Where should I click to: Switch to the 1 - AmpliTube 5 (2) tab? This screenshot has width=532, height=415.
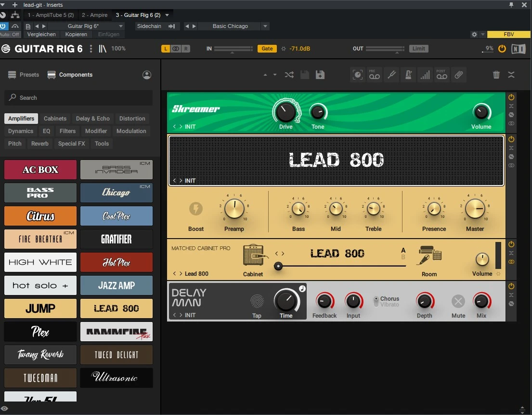(51, 15)
